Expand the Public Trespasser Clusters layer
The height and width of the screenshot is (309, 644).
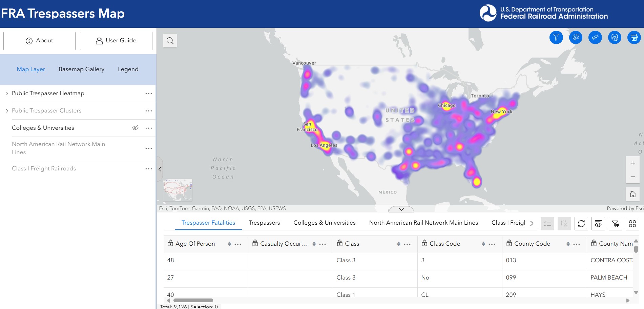click(7, 110)
